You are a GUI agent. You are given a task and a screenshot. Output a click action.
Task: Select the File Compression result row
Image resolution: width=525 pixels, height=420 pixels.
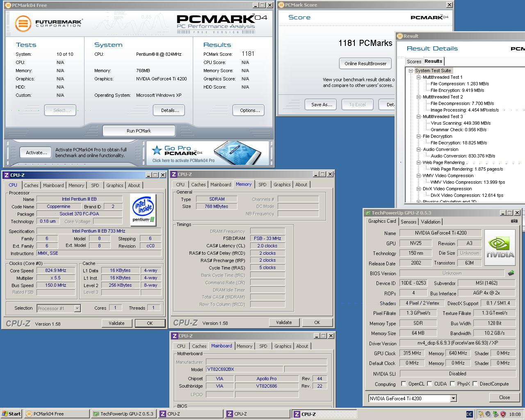point(459,84)
